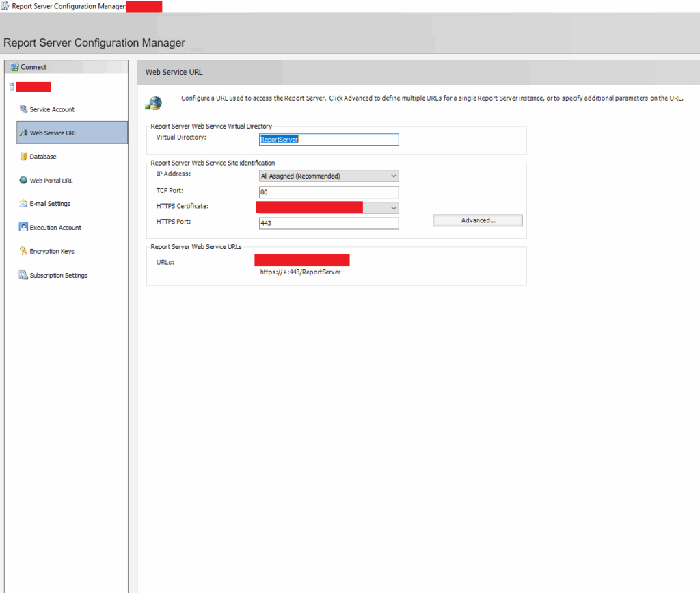Screen dimensions: 700x593
Task: Open the HTTPS Certificate dropdown
Action: coord(393,208)
